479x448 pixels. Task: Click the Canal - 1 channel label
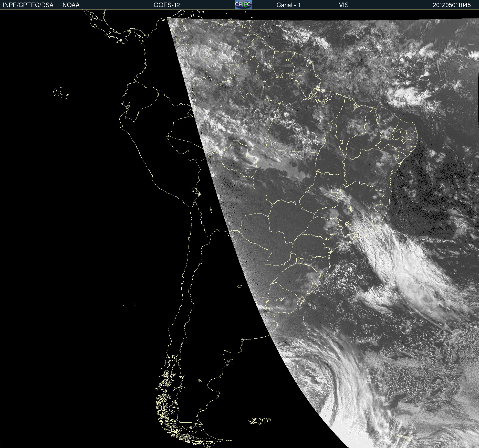pyautogui.click(x=288, y=5)
